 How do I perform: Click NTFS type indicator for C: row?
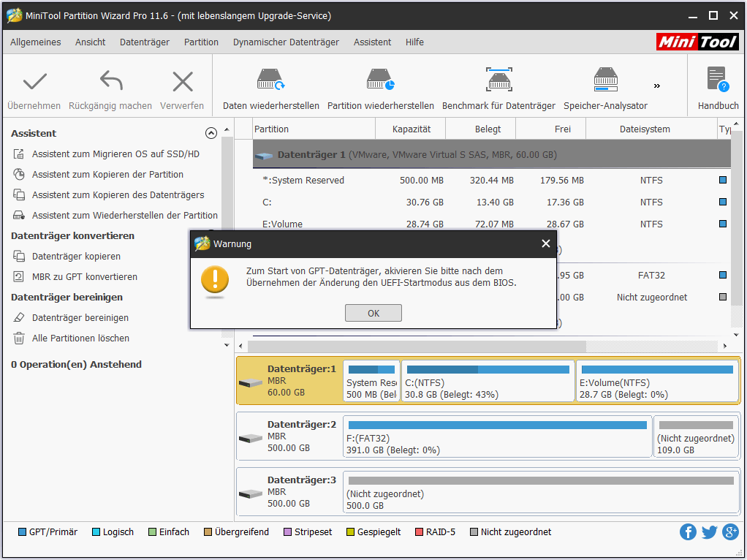(x=723, y=202)
